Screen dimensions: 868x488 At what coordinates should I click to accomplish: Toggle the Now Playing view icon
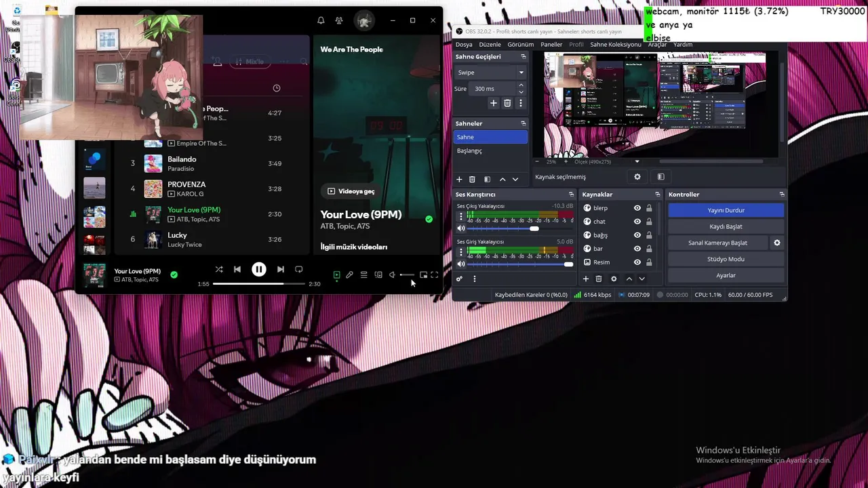[x=336, y=274]
